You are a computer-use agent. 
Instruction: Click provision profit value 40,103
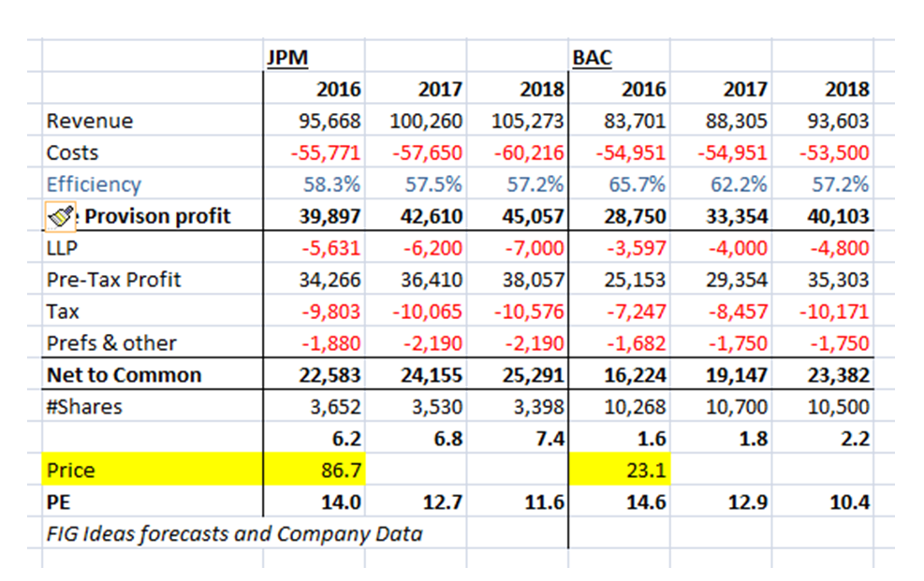839,216
